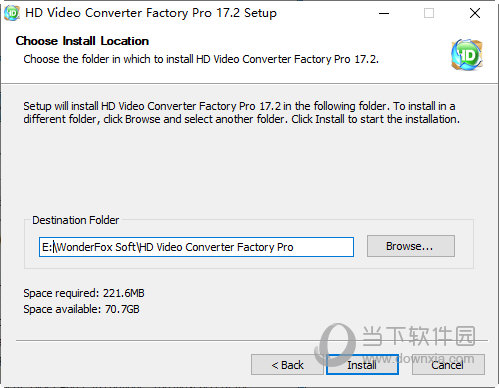Screen dimensions: 499x388
Task: Click the Space available: 70.7GB text
Action: pos(81,309)
